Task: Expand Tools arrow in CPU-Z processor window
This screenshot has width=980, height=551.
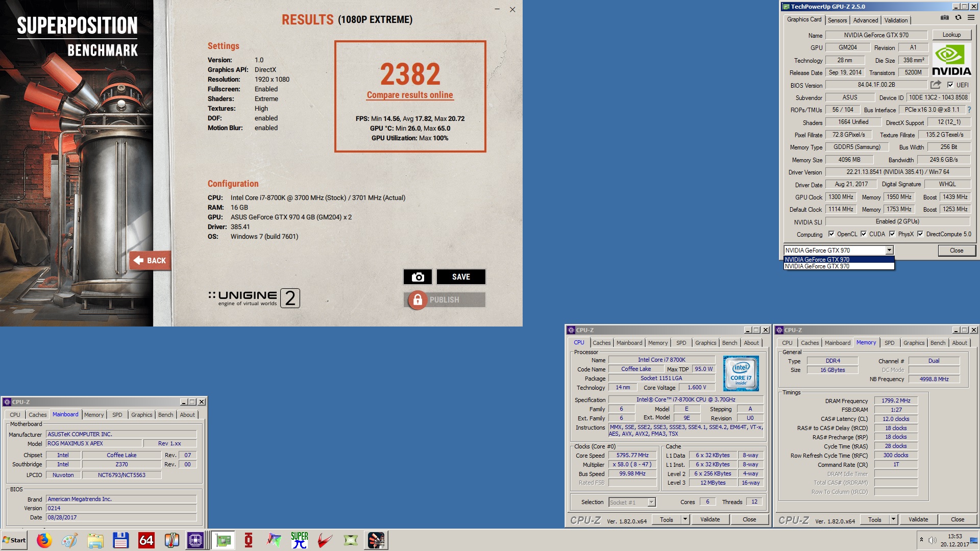Action: tap(685, 519)
